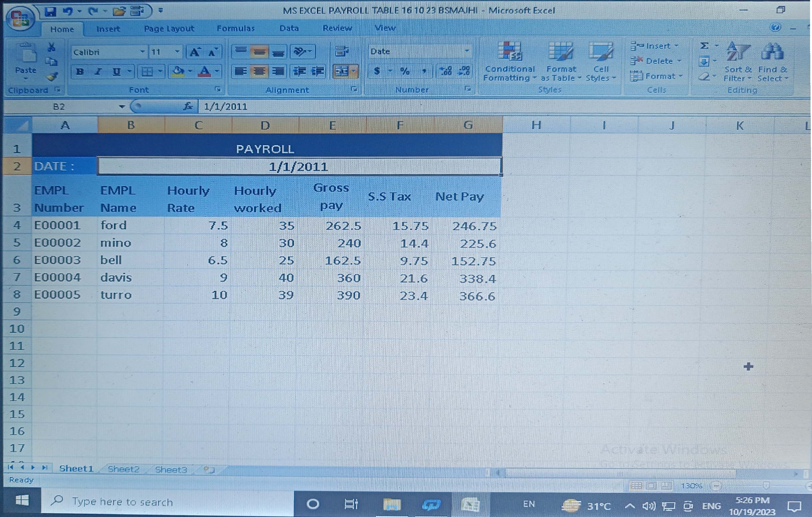Click the Grow Font icon

point(195,52)
